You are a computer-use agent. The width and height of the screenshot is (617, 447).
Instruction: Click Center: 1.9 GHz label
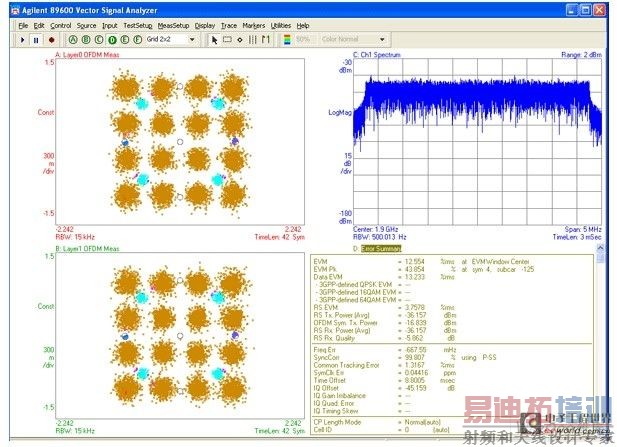pos(375,229)
